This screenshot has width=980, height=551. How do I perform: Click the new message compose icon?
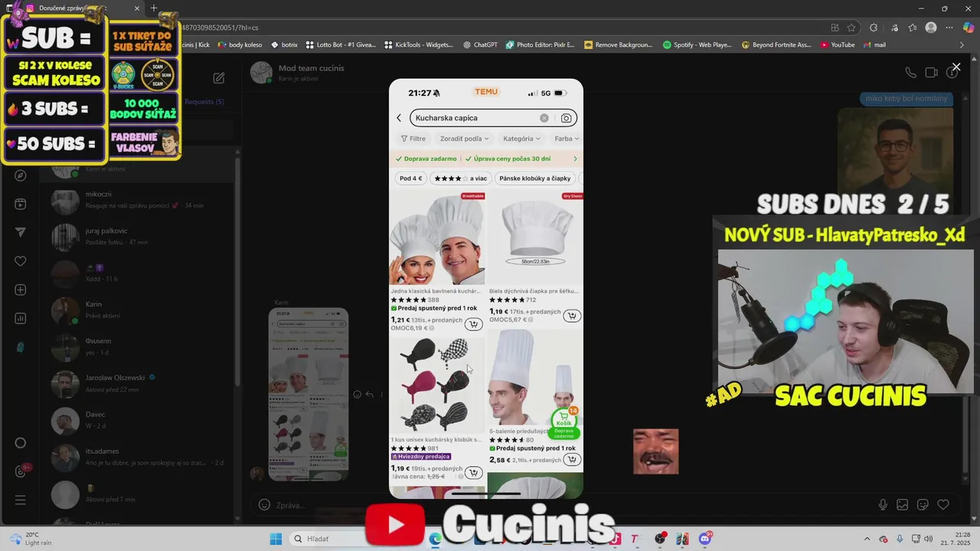pyautogui.click(x=219, y=78)
